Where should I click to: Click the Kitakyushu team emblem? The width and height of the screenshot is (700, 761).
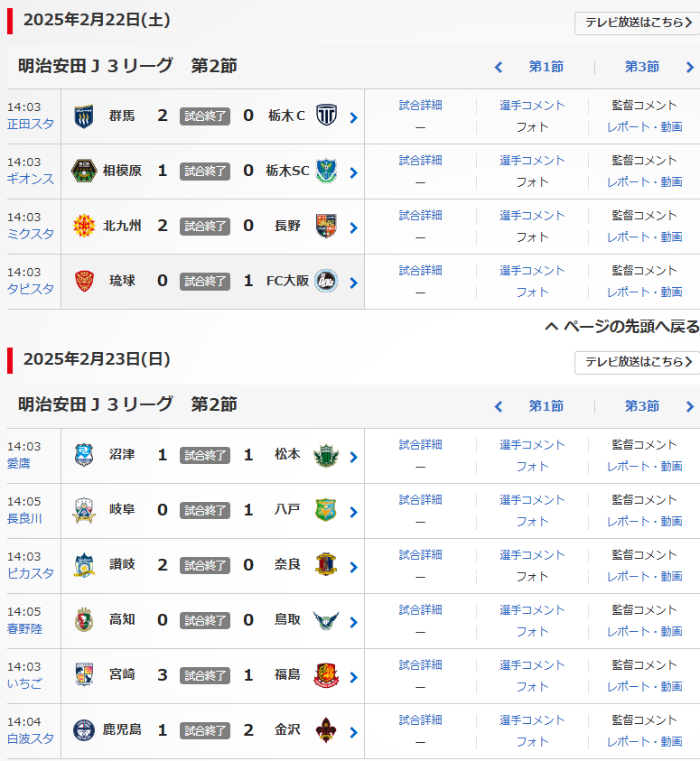84,226
